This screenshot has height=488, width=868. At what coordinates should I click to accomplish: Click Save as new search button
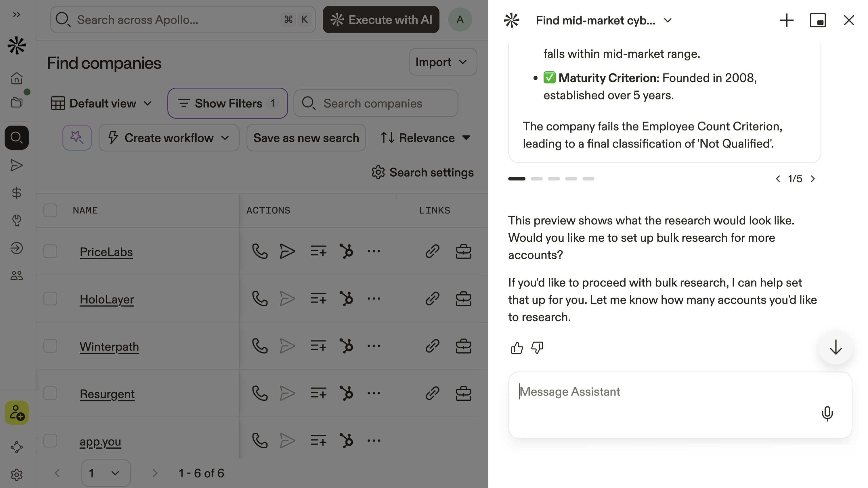pos(306,138)
